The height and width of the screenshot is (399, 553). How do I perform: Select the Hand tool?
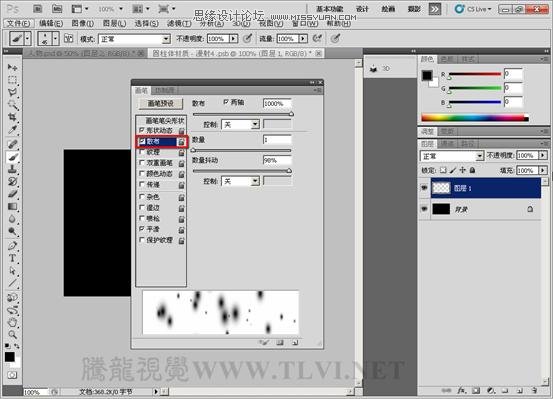tap(12, 322)
